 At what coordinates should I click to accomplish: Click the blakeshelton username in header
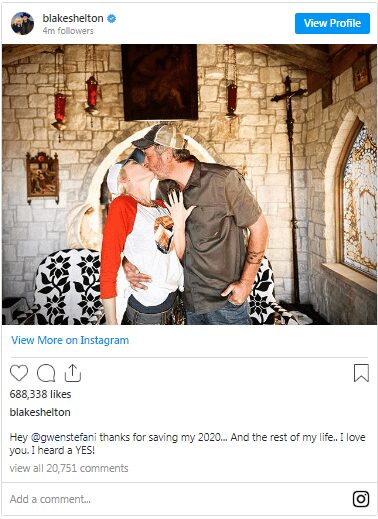73,18
